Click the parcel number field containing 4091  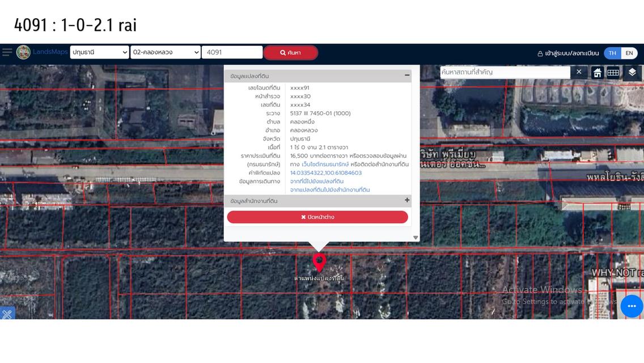click(x=232, y=52)
